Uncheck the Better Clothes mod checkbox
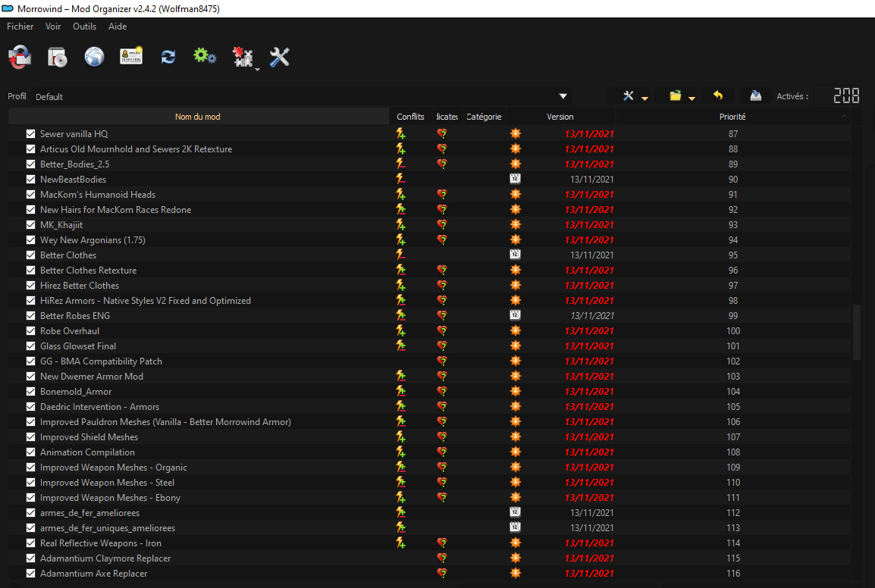The height and width of the screenshot is (588, 875). [31, 255]
